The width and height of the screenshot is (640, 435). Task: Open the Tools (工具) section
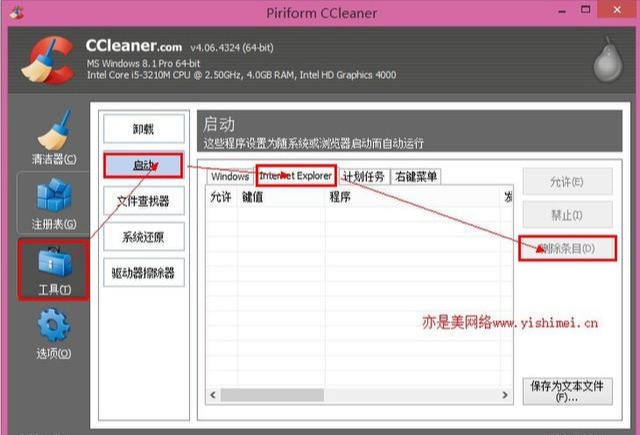(x=53, y=270)
